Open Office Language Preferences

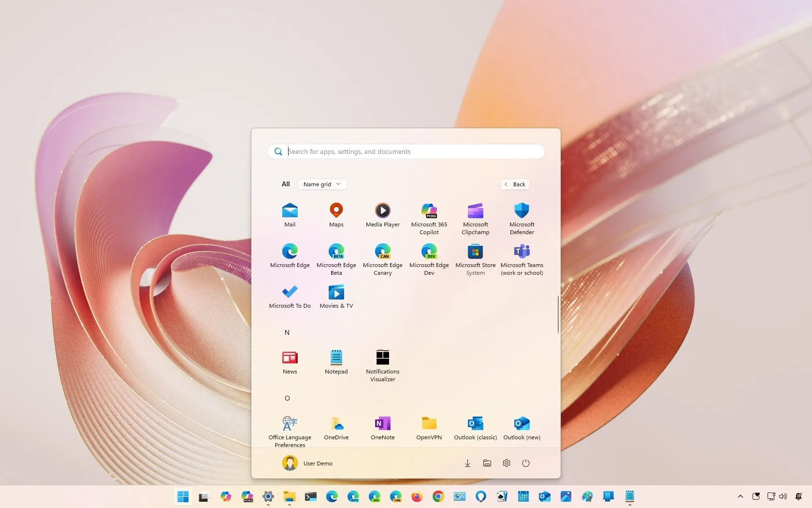click(x=290, y=432)
